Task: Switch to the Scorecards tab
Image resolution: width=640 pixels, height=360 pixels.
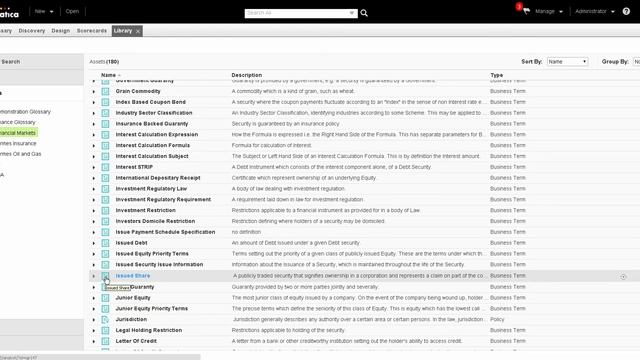Action: [91, 31]
